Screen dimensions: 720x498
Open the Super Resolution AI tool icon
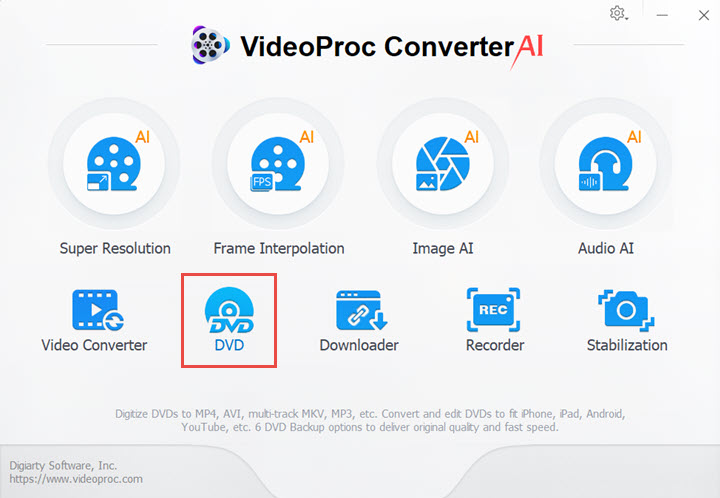(x=114, y=163)
